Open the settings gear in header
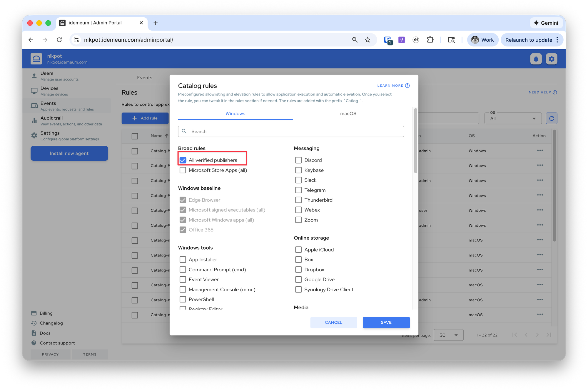Viewport: 588px width, 390px height. pyautogui.click(x=552, y=59)
